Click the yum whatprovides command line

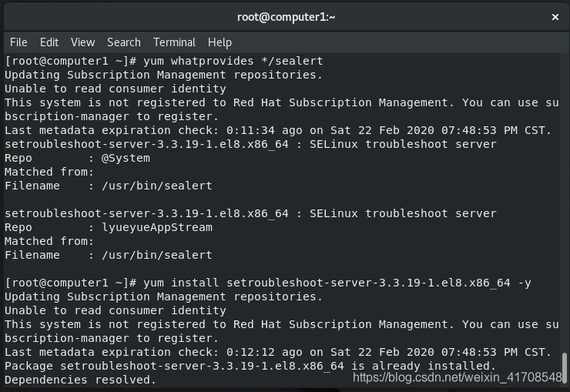pos(164,61)
